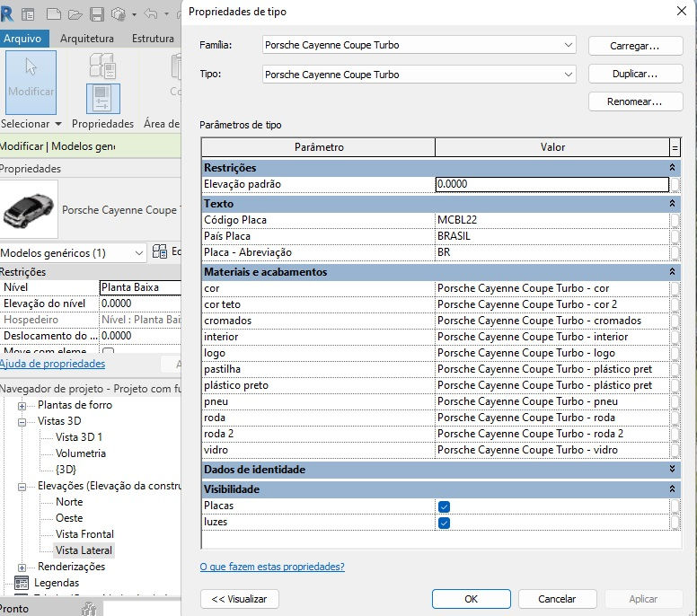Screen dimensions: 697x616
Task: Open the Família dropdown
Action: point(568,45)
